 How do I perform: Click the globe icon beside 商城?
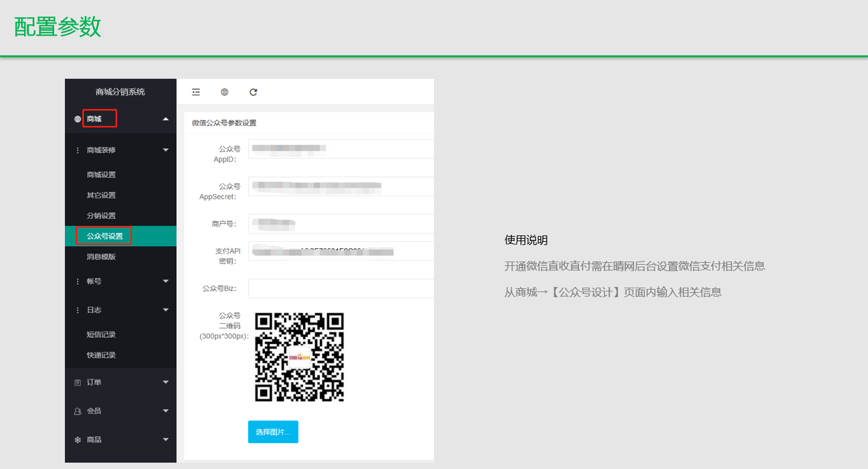pyautogui.click(x=78, y=119)
